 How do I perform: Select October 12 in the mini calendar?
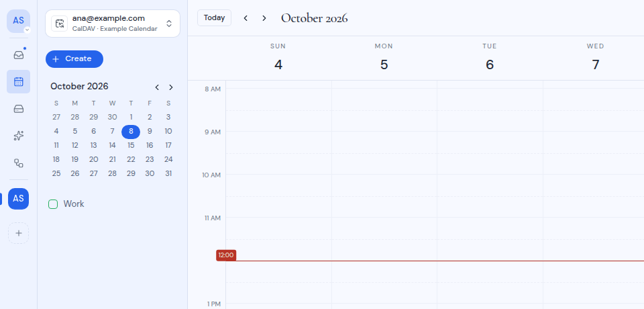74,145
